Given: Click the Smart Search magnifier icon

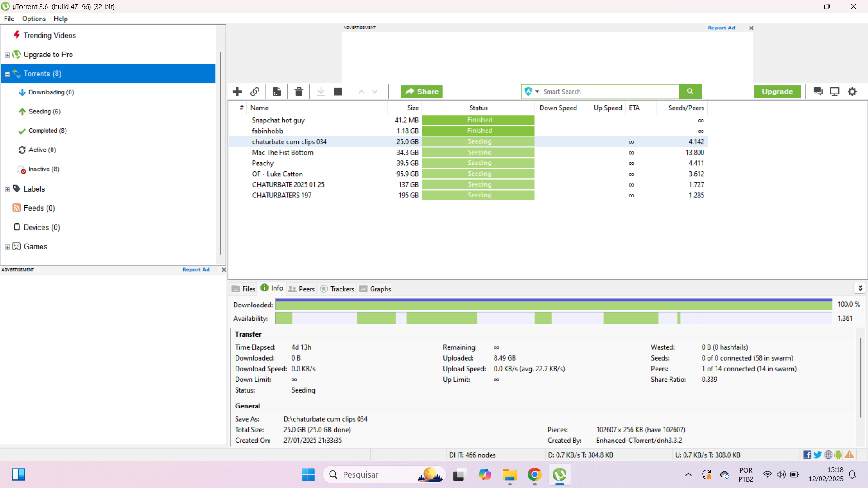Looking at the screenshot, I should (690, 91).
